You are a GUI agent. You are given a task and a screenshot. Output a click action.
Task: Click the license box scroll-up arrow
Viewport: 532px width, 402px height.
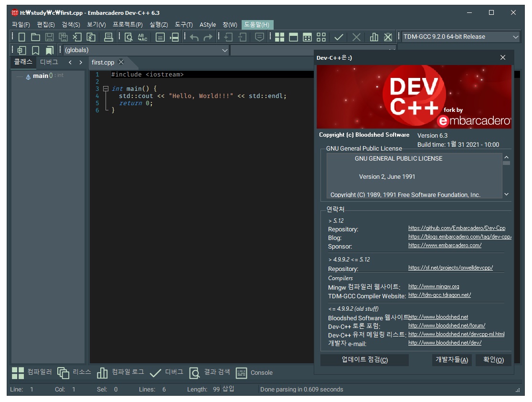(506, 157)
